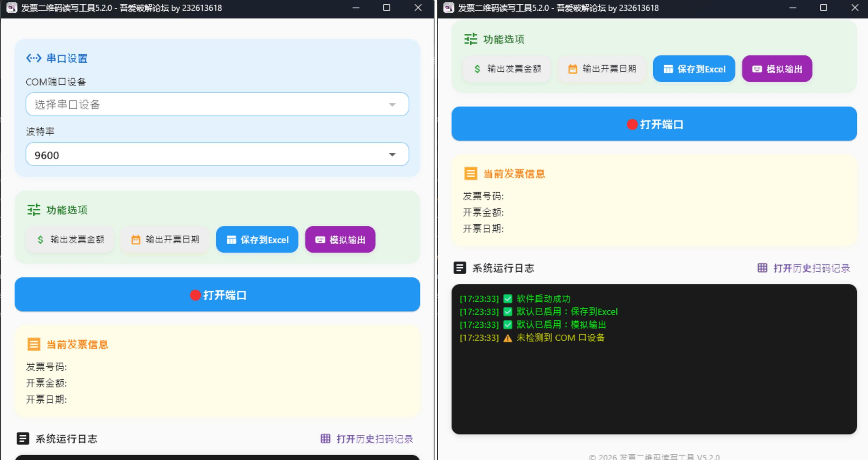Click the Excel table icon in left window

[x=231, y=240]
